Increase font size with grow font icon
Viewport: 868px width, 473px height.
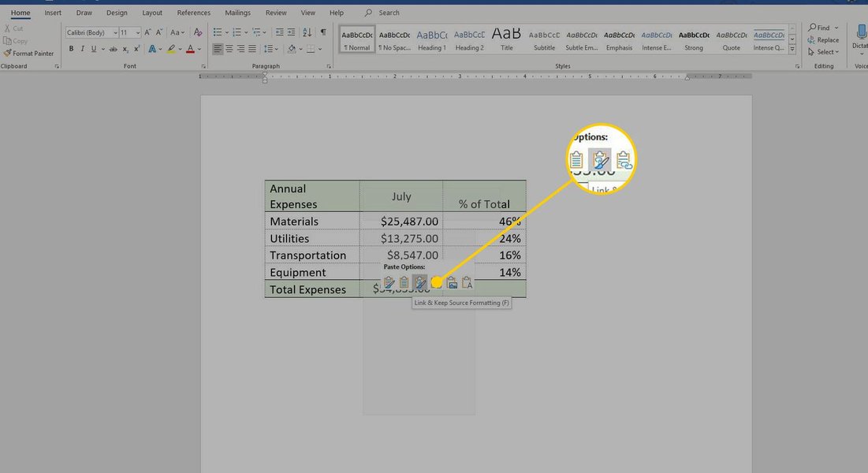point(147,32)
